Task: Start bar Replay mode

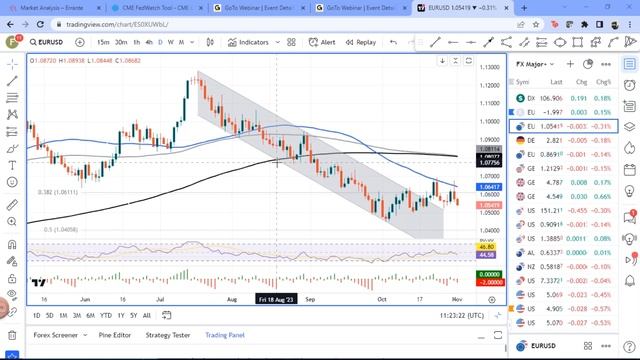Action: [x=361, y=42]
